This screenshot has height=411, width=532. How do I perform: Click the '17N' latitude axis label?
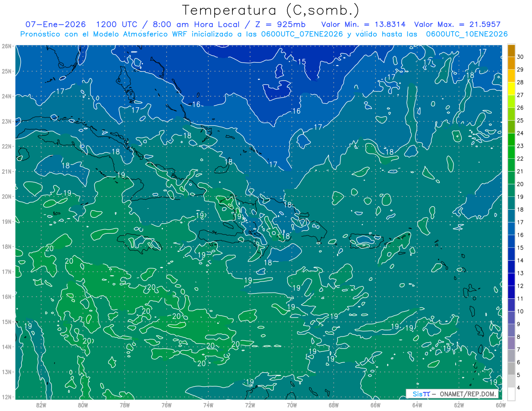tap(6, 271)
